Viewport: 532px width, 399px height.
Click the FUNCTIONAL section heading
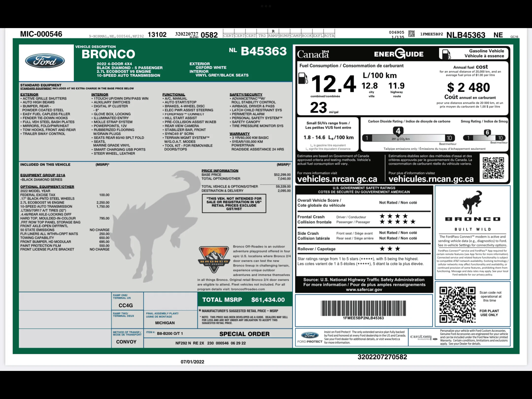click(x=174, y=95)
